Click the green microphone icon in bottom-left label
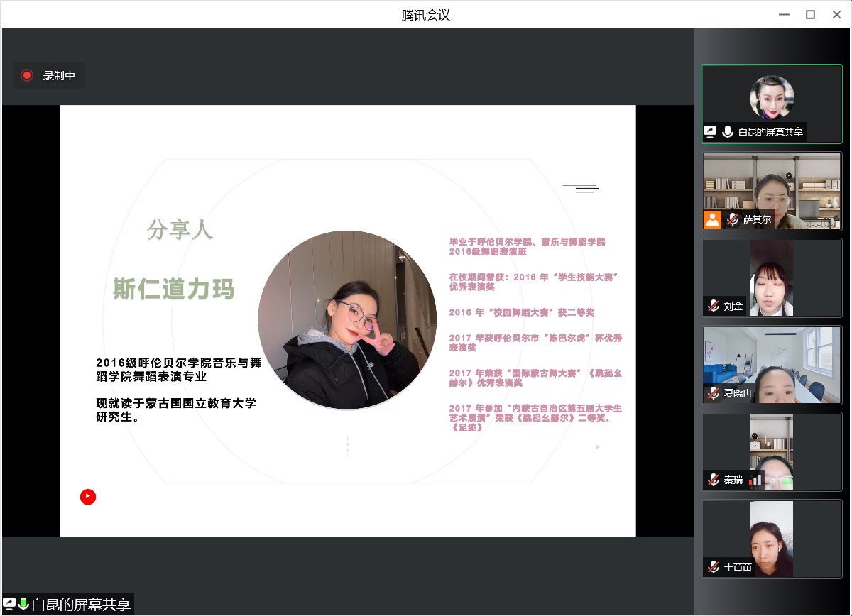This screenshot has width=852, height=616. pos(23,604)
